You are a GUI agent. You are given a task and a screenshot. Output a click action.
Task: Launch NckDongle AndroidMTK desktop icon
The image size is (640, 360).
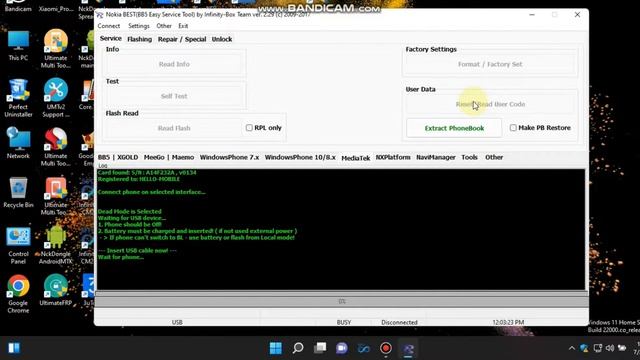point(56,245)
